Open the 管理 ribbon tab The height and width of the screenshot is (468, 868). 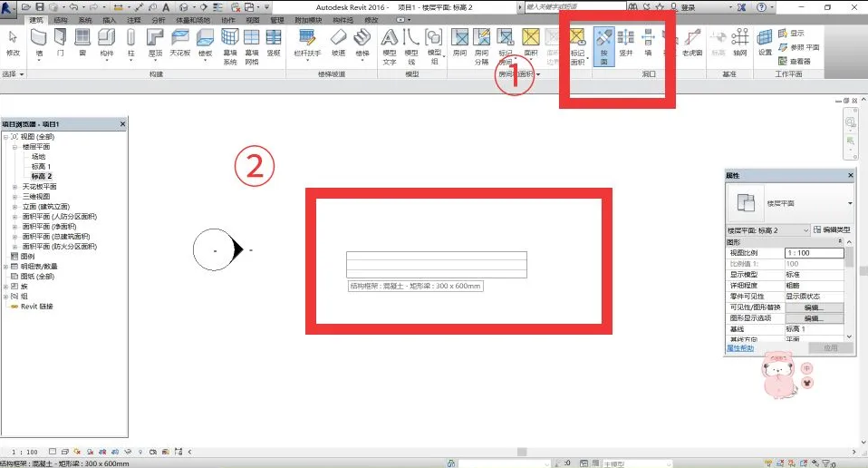[276, 20]
